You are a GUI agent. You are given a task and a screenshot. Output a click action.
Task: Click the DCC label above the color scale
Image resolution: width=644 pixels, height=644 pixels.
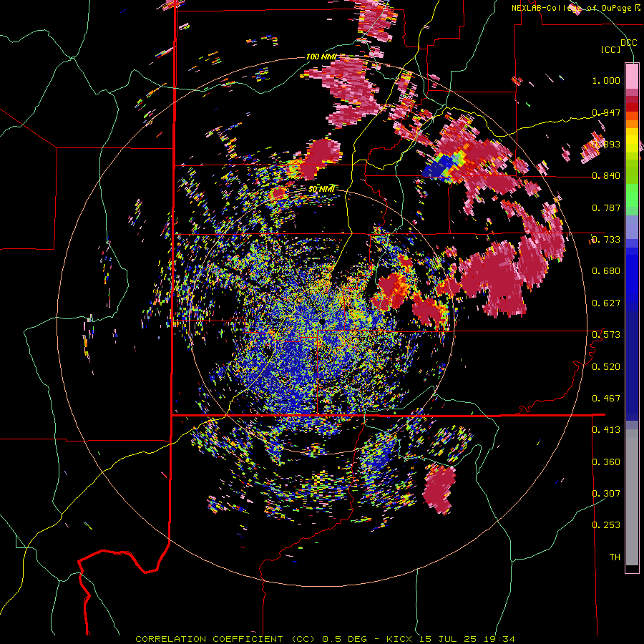point(628,42)
